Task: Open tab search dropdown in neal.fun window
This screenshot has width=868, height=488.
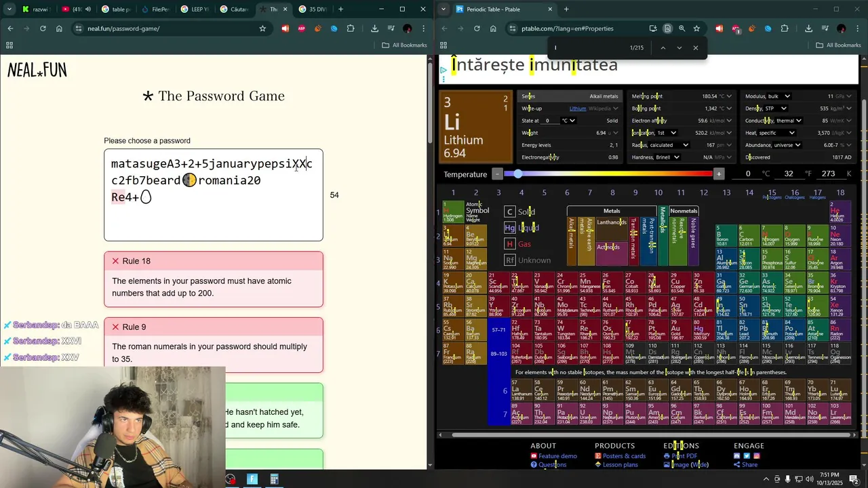Action: point(9,9)
